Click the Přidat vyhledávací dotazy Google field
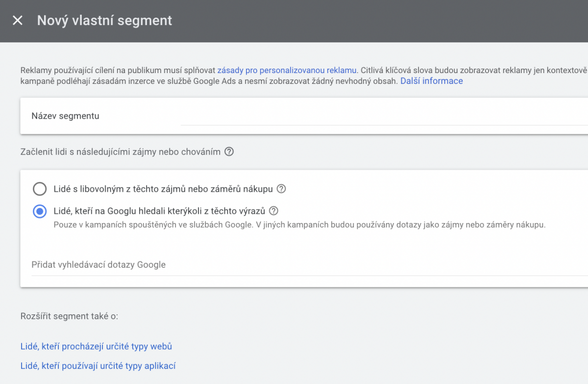The height and width of the screenshot is (384, 588). 304,265
